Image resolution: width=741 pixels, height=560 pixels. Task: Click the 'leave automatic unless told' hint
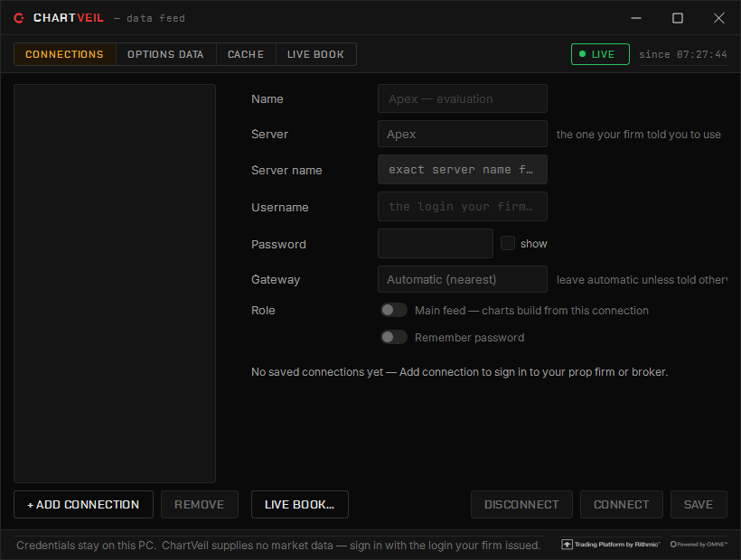click(x=642, y=280)
